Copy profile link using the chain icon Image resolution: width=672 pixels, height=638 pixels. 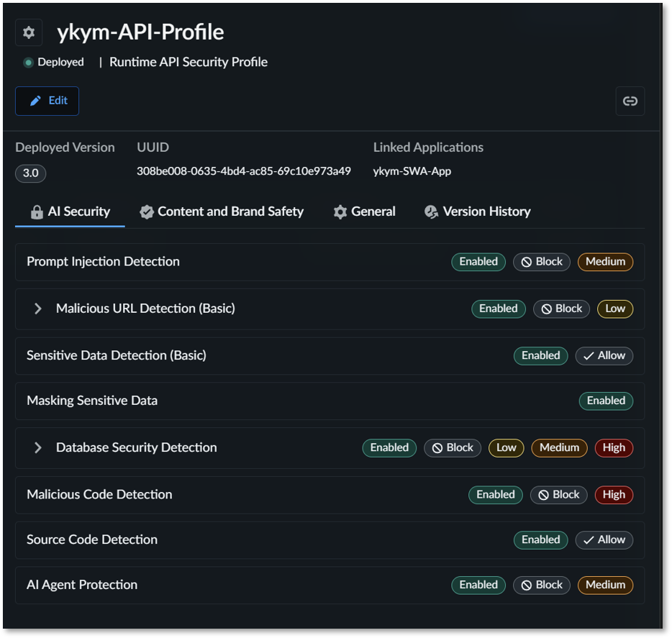(x=630, y=101)
